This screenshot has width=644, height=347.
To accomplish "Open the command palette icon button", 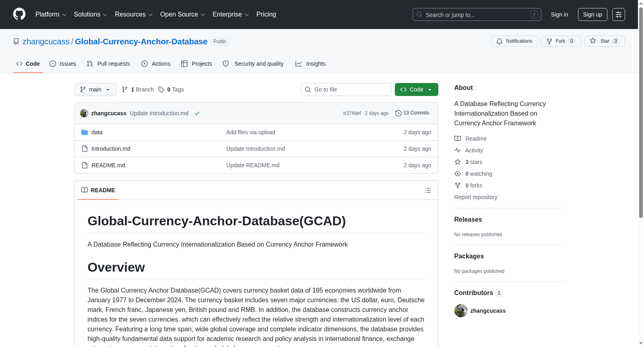I will [x=619, y=15].
